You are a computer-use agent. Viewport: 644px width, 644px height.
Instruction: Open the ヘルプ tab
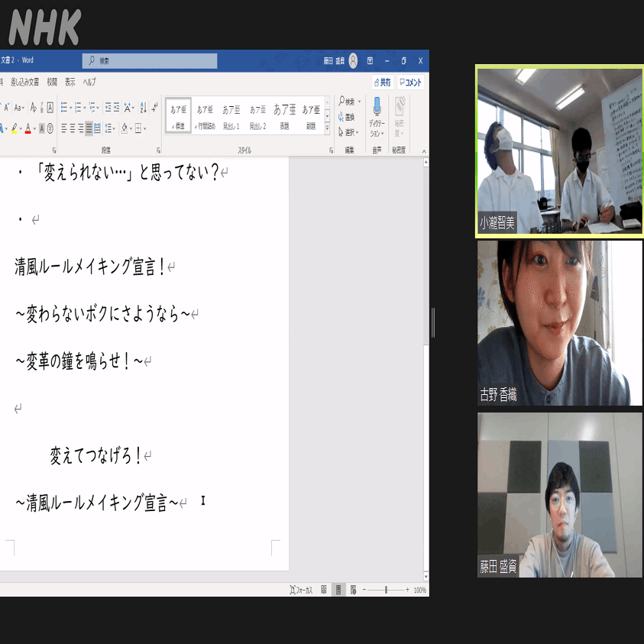pyautogui.click(x=89, y=83)
